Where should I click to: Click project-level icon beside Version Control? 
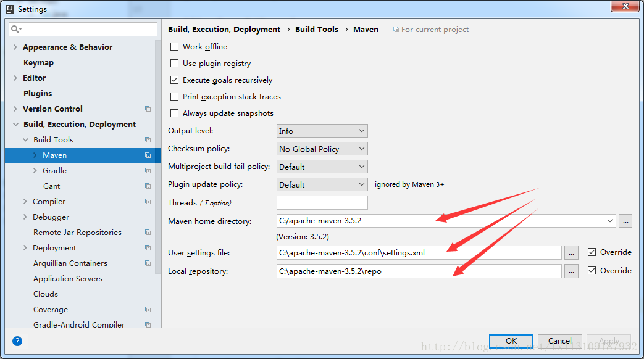coord(148,109)
